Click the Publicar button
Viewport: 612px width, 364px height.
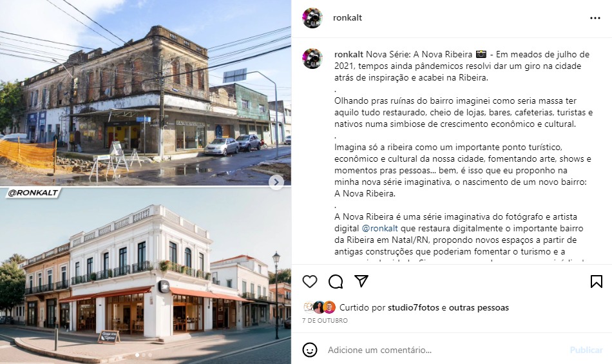586,350
